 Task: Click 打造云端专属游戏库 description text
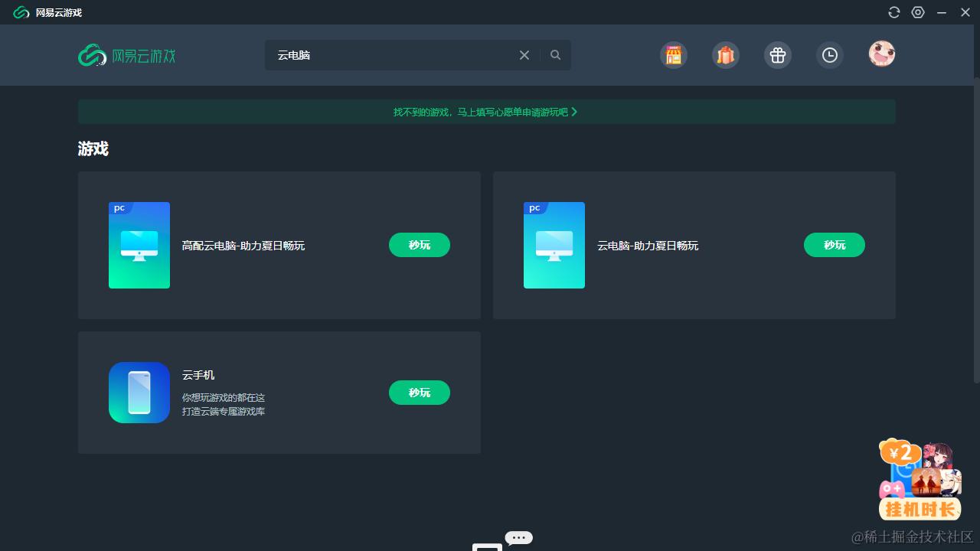tap(224, 412)
